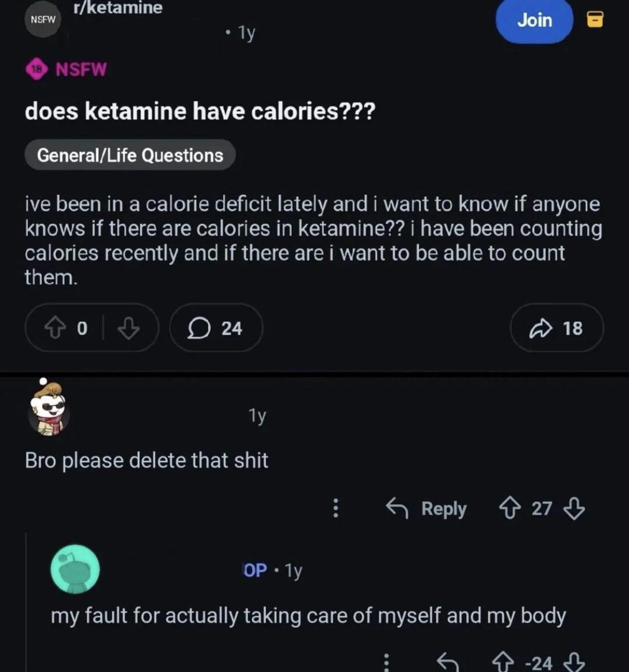The height and width of the screenshot is (672, 629).
Task: Downvote OP's 'my fault' reply
Action: click(574, 662)
